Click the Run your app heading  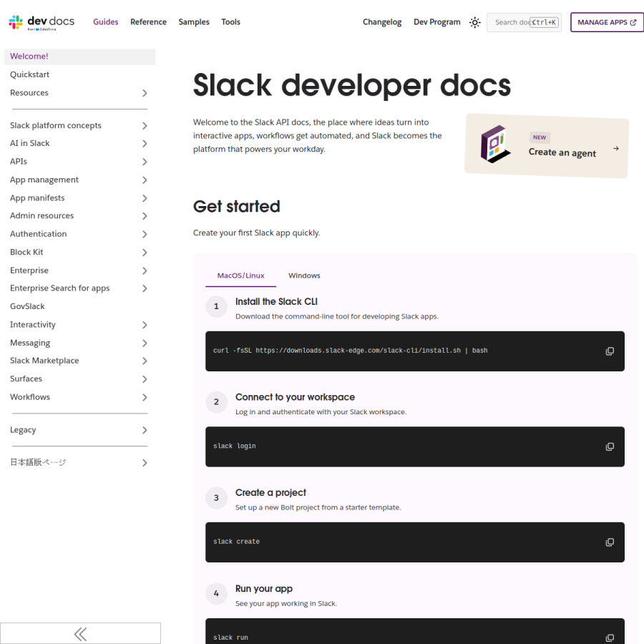(263, 589)
